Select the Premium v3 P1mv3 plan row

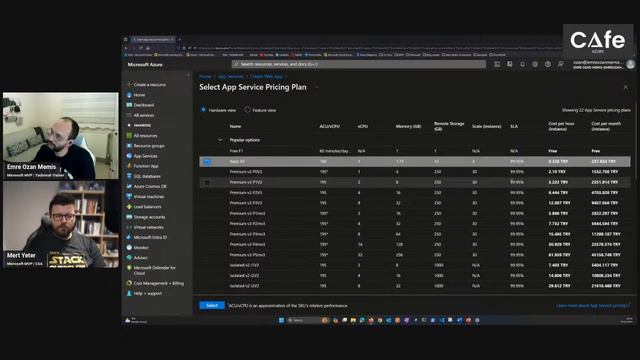(415, 213)
